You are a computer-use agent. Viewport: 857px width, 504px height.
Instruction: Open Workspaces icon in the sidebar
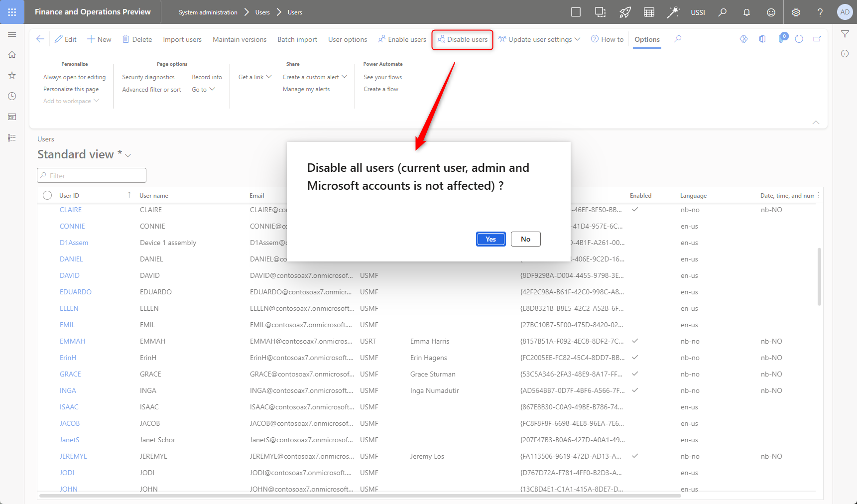pyautogui.click(x=12, y=117)
